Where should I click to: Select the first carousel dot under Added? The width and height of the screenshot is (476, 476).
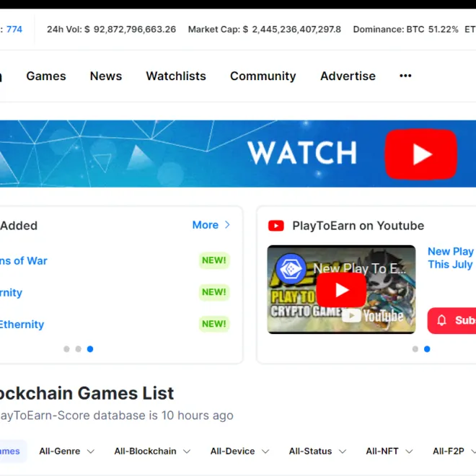66,349
